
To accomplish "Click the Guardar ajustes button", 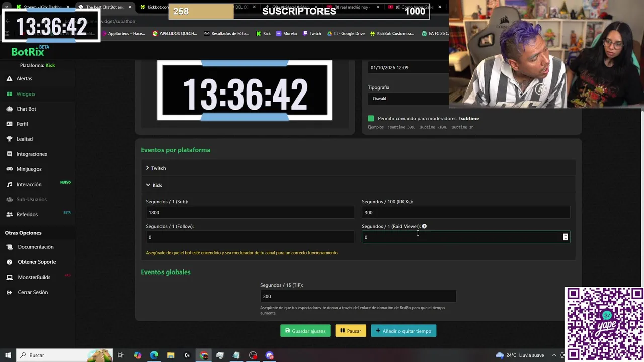I will tap(305, 331).
